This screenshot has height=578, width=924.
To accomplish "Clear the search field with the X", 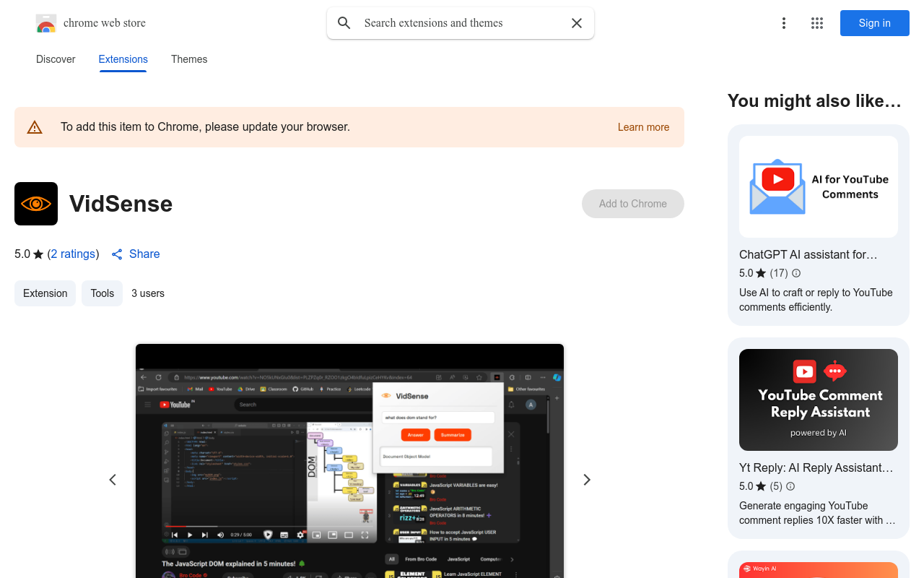I will (577, 23).
